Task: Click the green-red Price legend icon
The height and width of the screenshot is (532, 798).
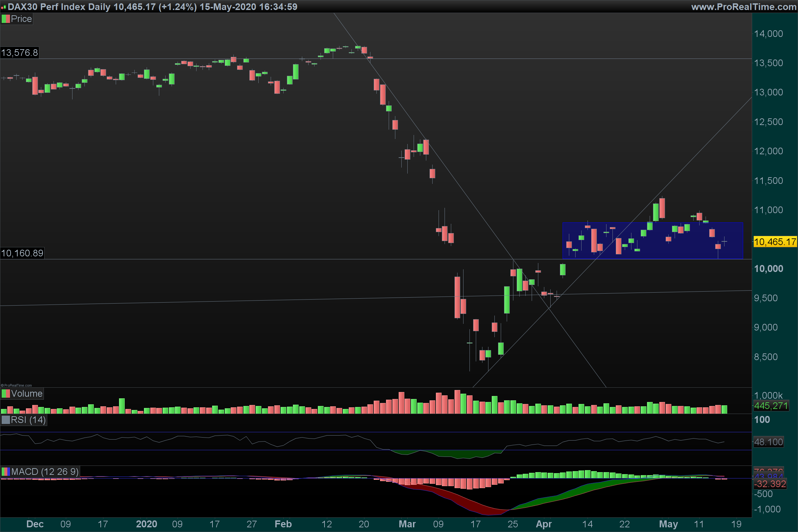Action: pos(6,19)
